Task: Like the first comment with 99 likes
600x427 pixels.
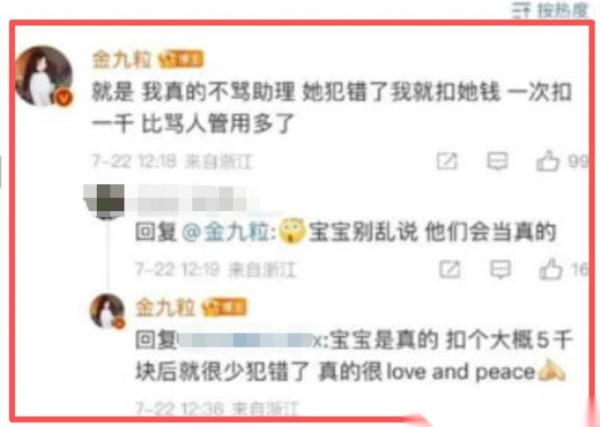Action: (x=548, y=160)
